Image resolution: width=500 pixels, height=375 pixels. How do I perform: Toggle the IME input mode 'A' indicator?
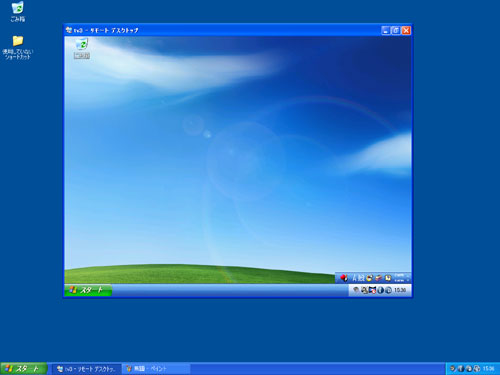(355, 277)
